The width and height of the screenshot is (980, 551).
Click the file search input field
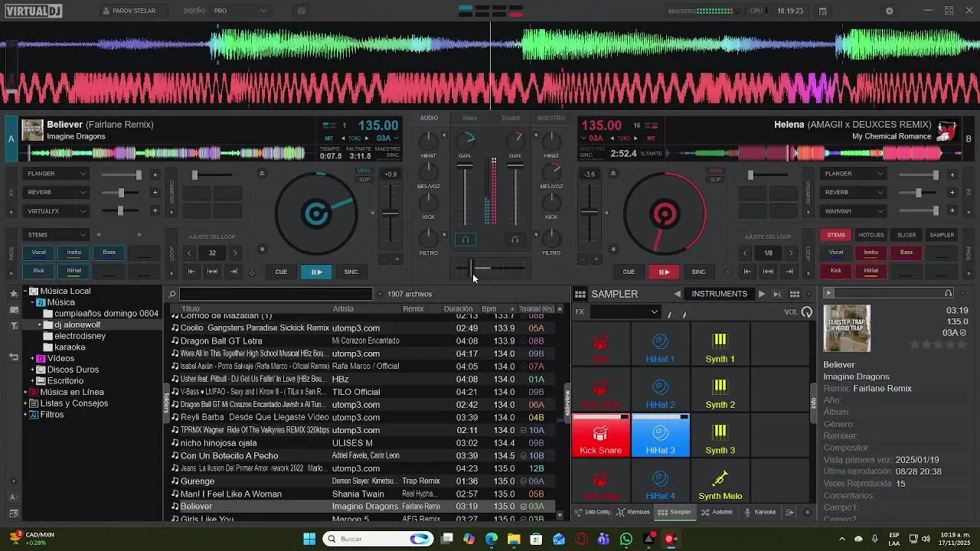pos(276,294)
